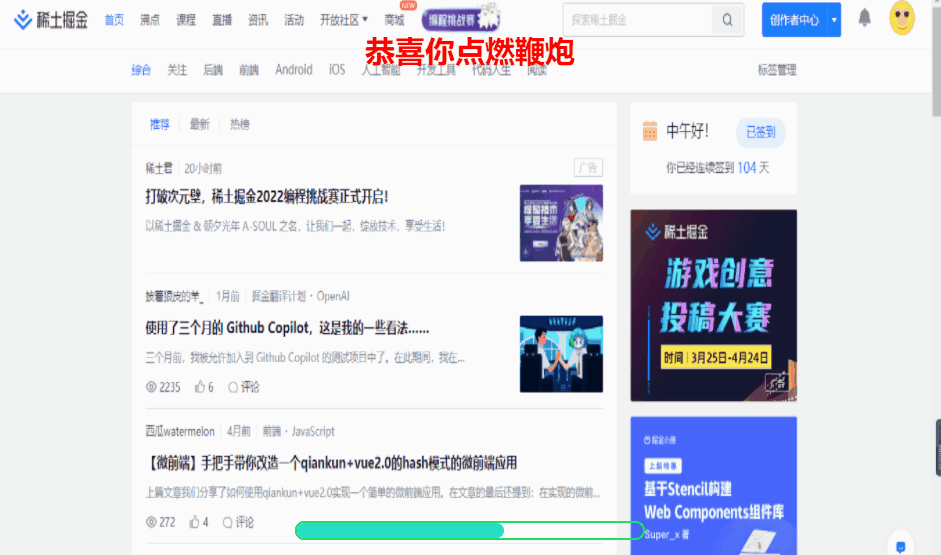This screenshot has width=941, height=555.
Task: Open 基于Stencil构建 Web Components组件库 banner
Action: [714, 486]
